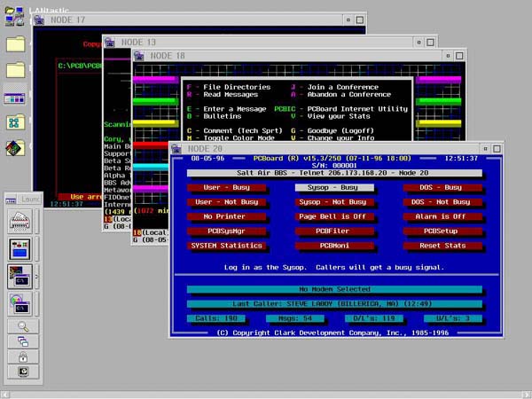Image resolution: width=532 pixels, height=399 pixels.
Task: Open the LANtastic network icon on desktop
Action: [14, 16]
